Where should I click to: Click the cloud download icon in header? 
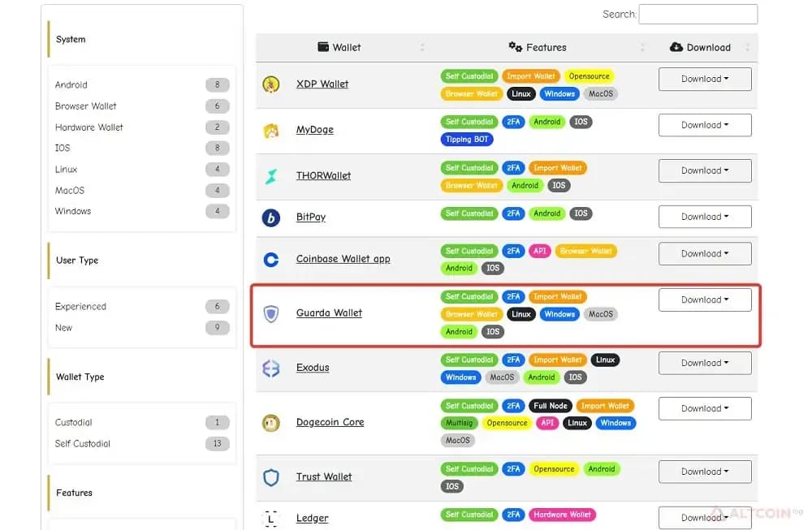point(676,47)
